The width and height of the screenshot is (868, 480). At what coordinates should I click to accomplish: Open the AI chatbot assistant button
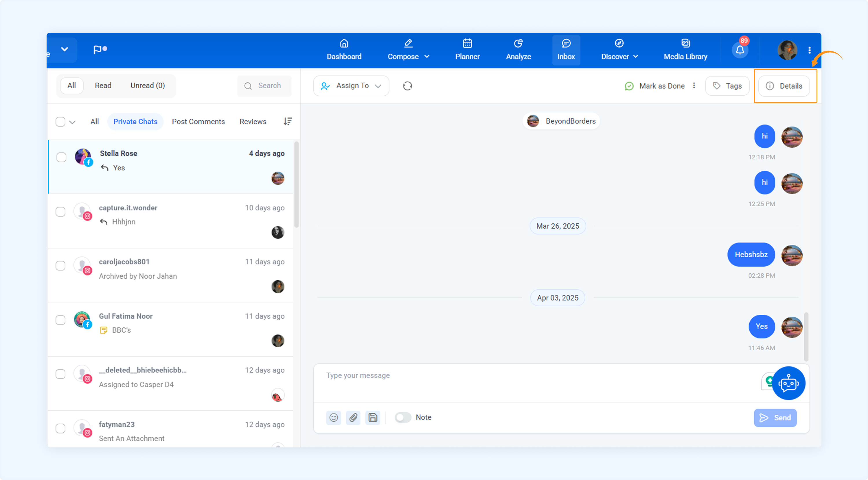click(x=788, y=383)
